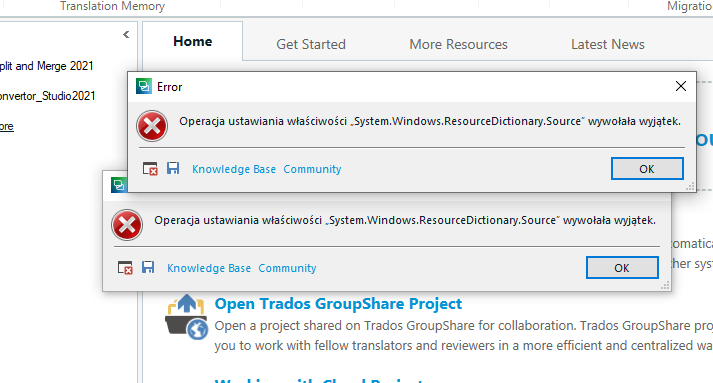The height and width of the screenshot is (383, 713).
Task: Open Community link in rear error dialog
Action: [287, 268]
